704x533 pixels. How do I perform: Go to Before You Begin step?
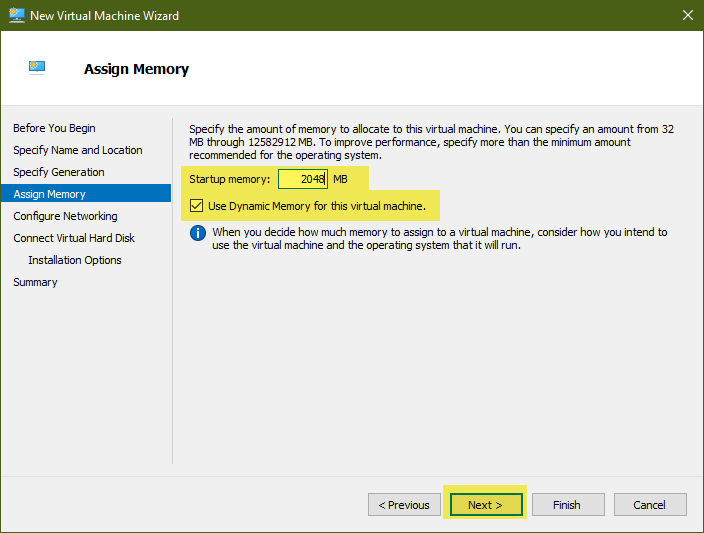click(54, 128)
